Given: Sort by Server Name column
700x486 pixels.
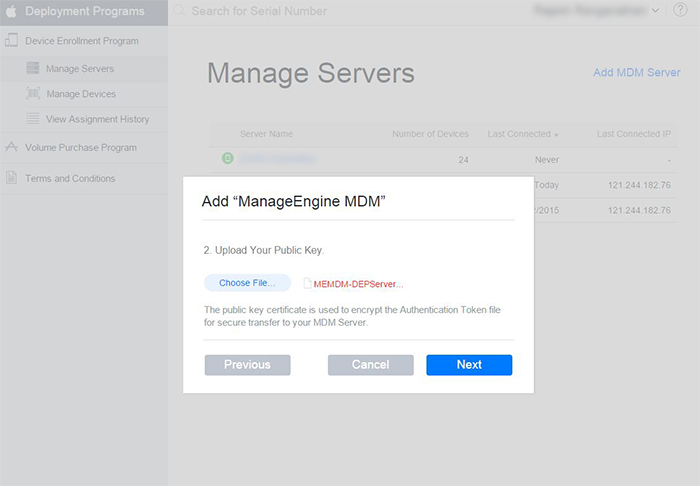Looking at the screenshot, I should [x=267, y=134].
